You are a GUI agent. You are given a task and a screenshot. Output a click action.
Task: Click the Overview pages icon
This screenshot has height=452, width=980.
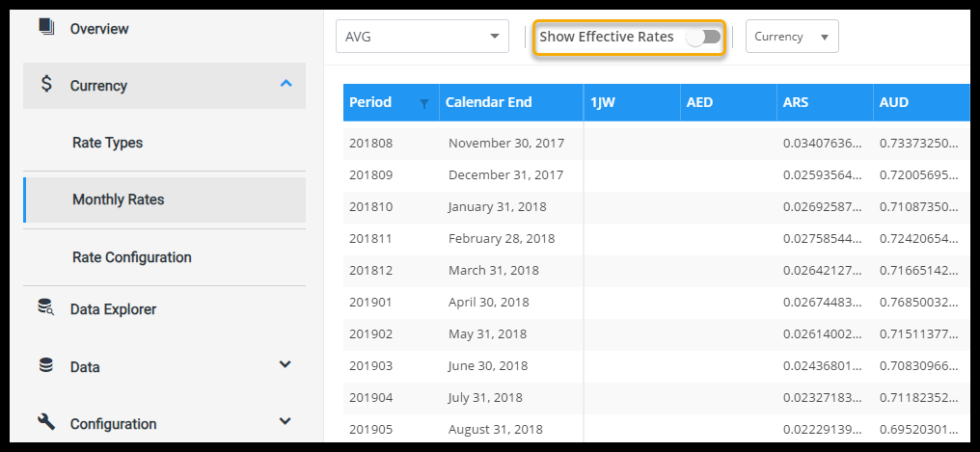(46, 27)
